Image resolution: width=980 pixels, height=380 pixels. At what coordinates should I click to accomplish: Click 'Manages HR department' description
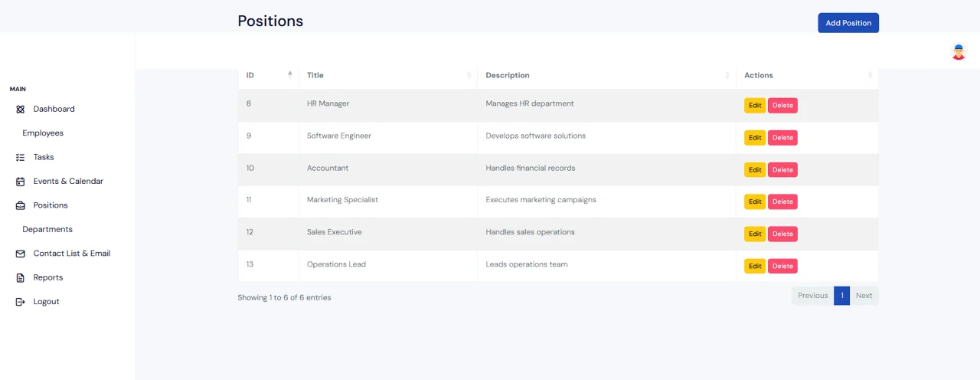click(530, 103)
